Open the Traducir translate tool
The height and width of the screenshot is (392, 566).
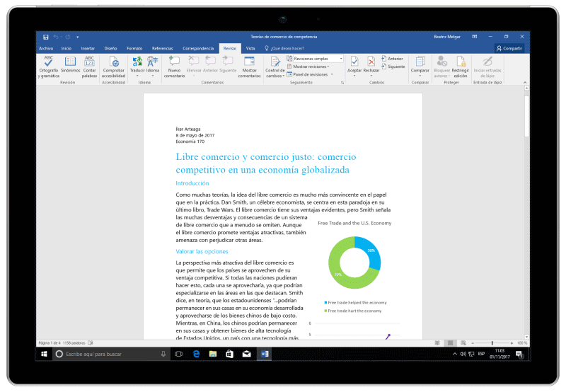[137, 66]
